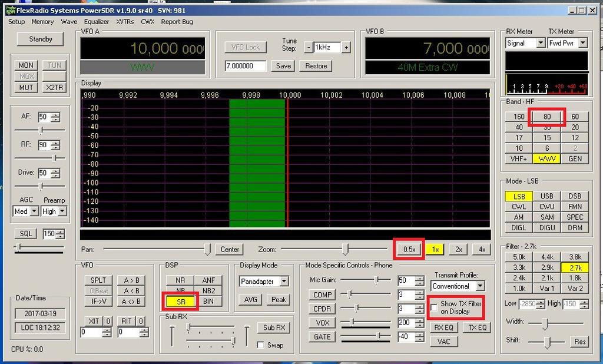Open the CWX menu
603x364 pixels.
click(148, 22)
